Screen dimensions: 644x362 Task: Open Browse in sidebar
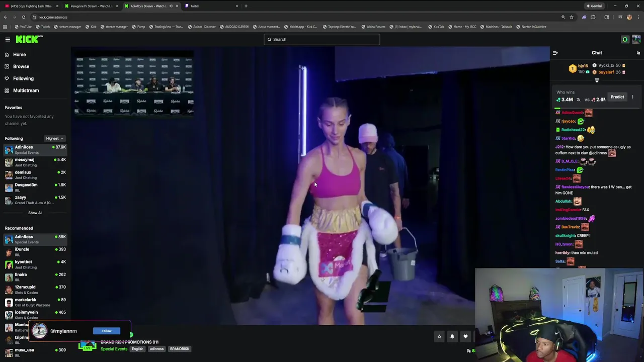click(21, 66)
